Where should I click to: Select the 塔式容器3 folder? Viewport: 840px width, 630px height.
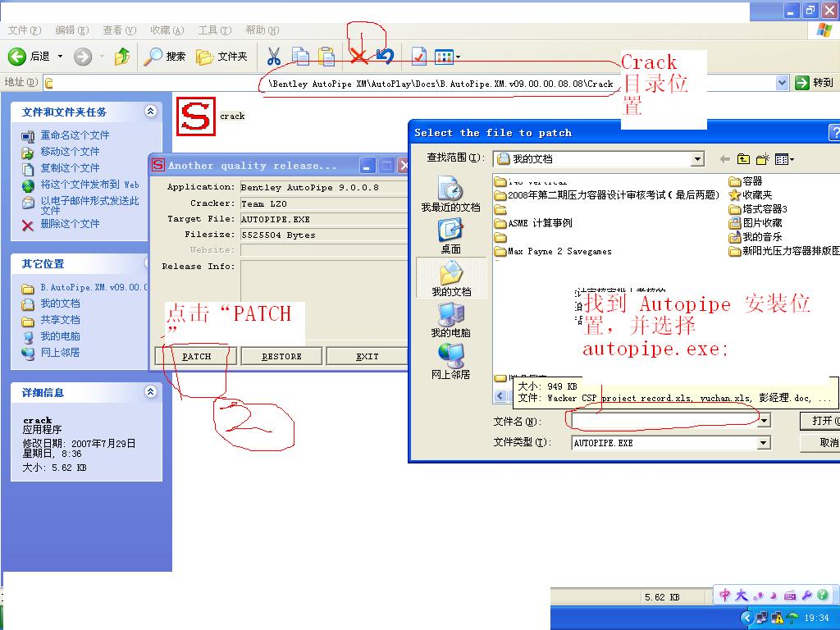tap(759, 209)
